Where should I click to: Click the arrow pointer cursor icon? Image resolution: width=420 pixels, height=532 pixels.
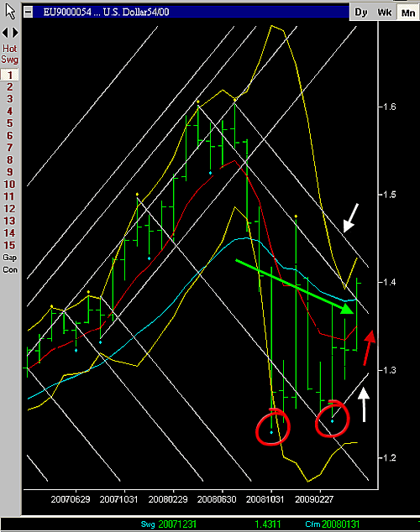(x=10, y=11)
